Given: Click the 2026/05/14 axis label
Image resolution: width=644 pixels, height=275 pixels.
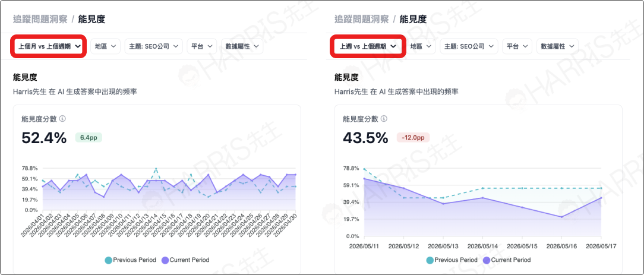Looking at the screenshot, I should (x=482, y=246).
